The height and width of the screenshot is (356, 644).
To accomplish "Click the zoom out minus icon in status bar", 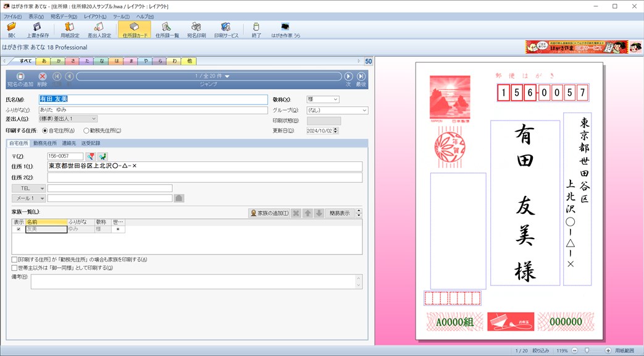I will click(575, 350).
